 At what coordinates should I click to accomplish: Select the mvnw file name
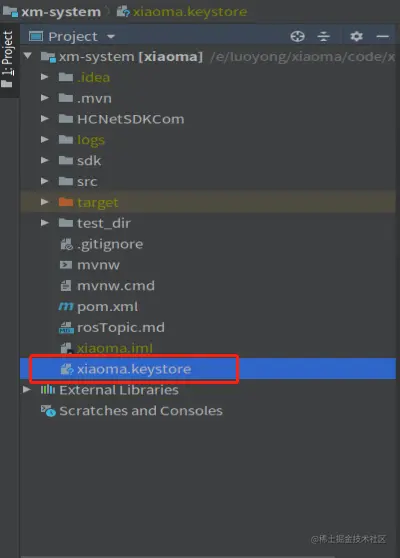click(98, 265)
